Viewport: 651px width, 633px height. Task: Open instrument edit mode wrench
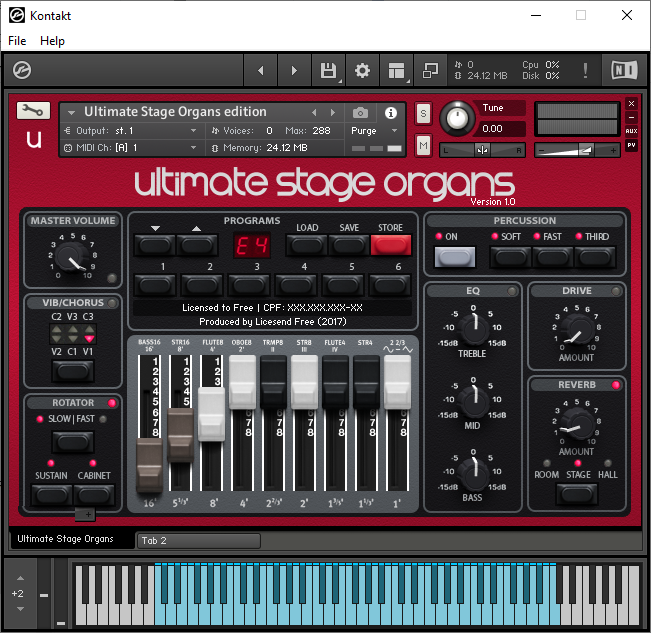33,110
